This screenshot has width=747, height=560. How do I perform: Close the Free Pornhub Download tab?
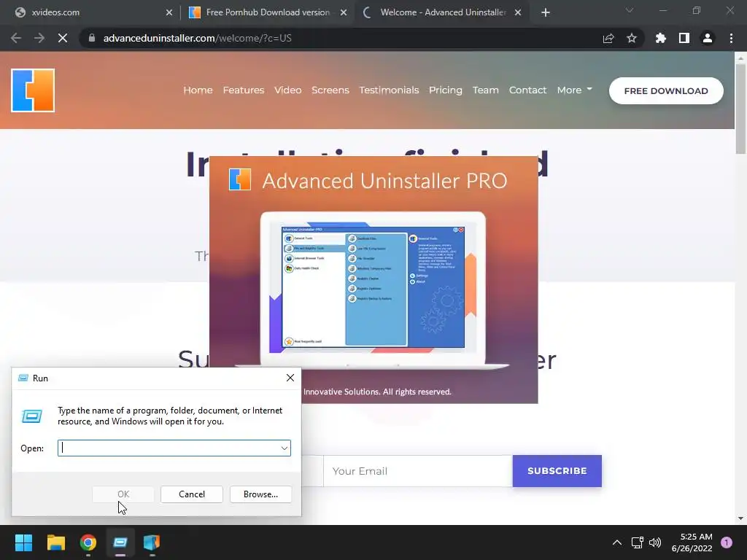pos(344,12)
